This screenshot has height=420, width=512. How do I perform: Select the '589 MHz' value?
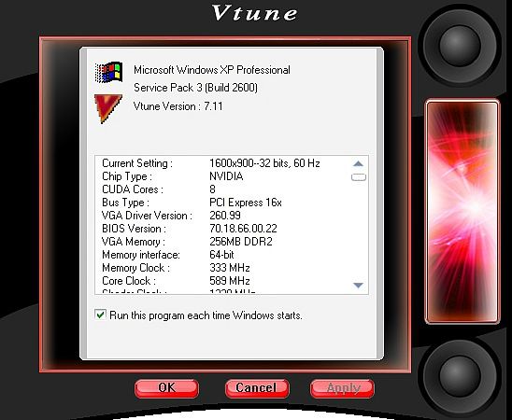[229, 281]
